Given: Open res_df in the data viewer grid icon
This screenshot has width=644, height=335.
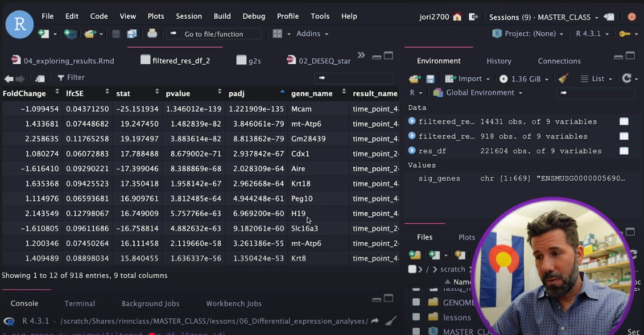Looking at the screenshot, I should [624, 151].
